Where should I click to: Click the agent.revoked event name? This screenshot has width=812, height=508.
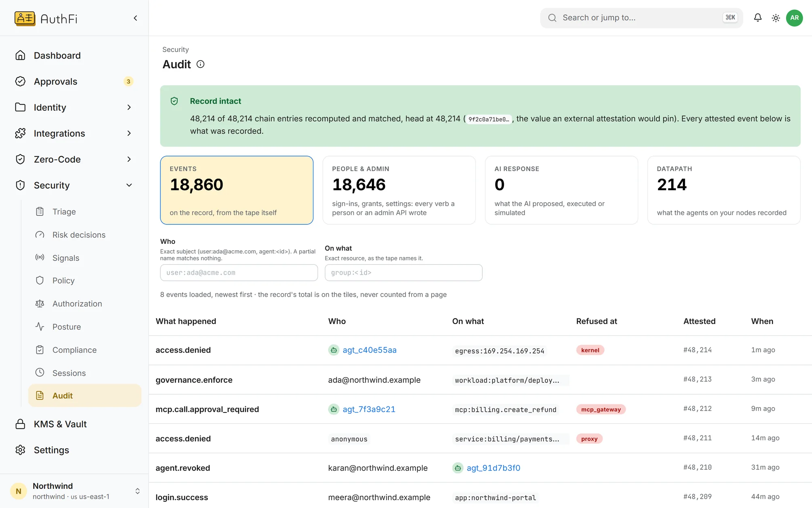183,468
